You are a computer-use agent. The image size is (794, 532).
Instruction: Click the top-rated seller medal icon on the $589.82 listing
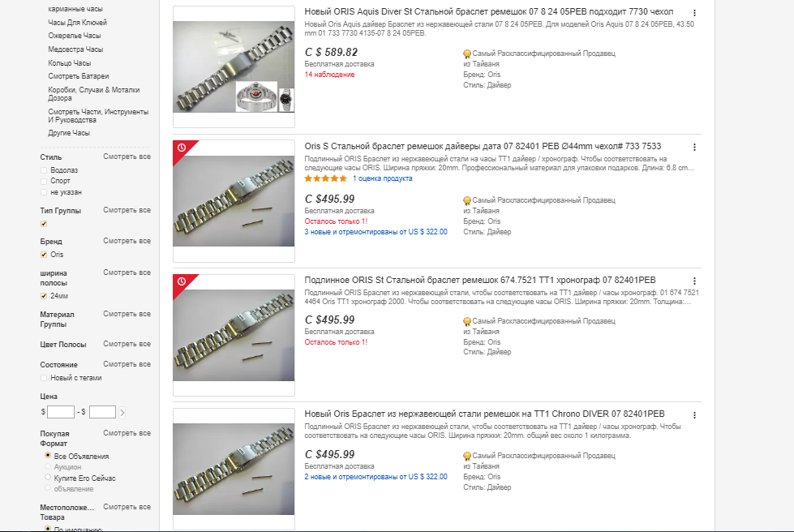[x=467, y=54]
